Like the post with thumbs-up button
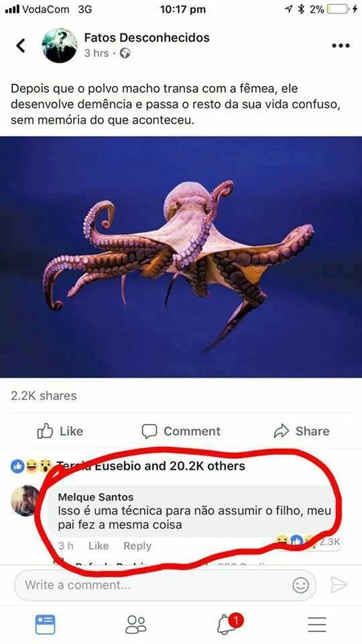 [x=60, y=431]
